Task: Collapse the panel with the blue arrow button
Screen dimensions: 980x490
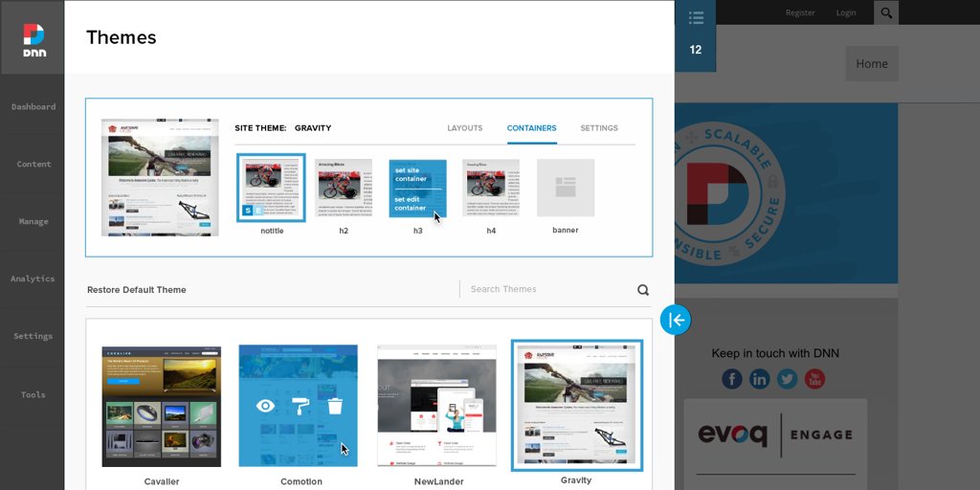Action: click(676, 320)
